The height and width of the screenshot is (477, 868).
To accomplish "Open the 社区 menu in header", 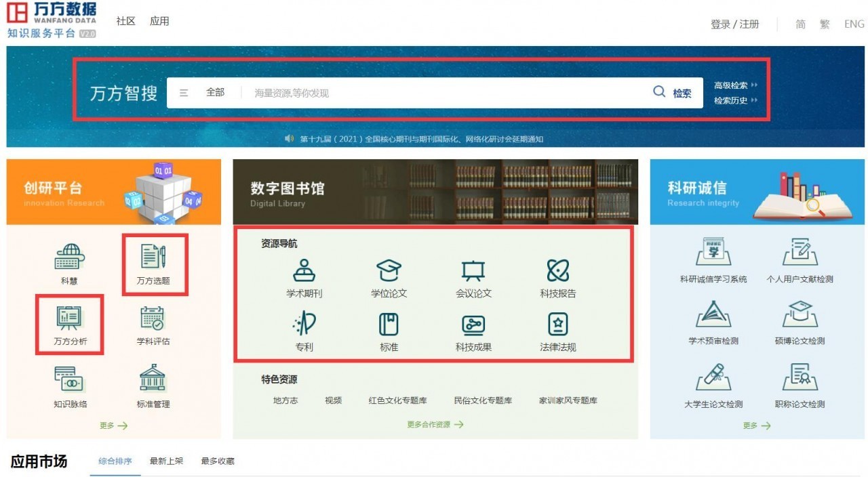I will (x=125, y=21).
